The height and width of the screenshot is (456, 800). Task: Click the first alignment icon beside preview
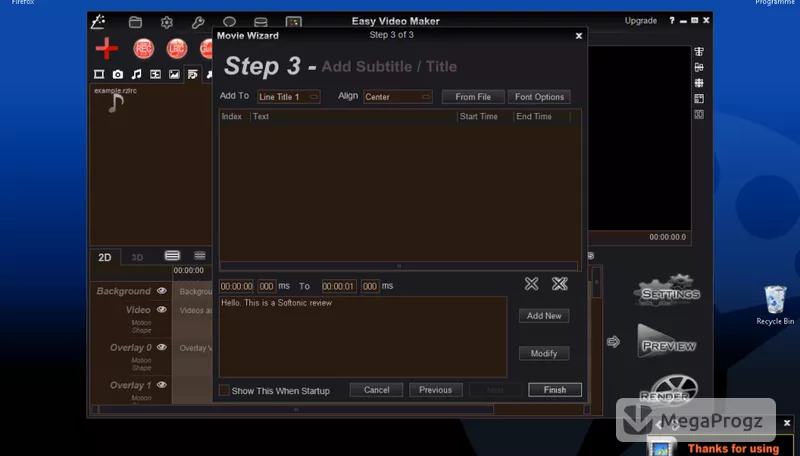point(699,52)
